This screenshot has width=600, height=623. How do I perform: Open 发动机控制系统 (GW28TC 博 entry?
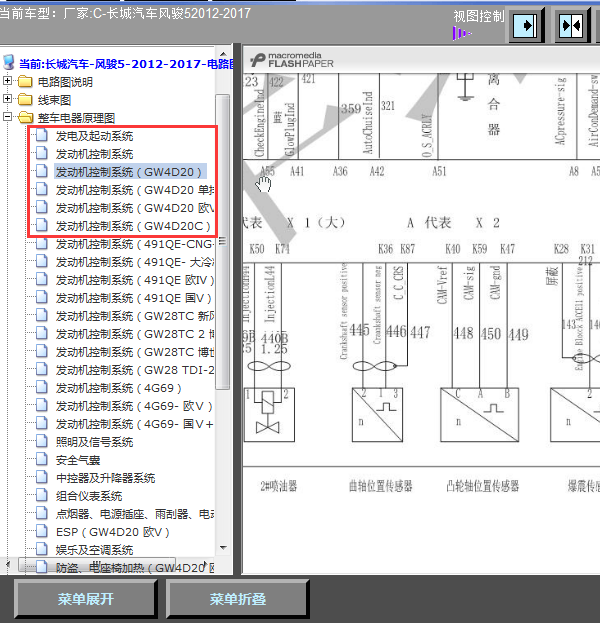click(x=135, y=352)
